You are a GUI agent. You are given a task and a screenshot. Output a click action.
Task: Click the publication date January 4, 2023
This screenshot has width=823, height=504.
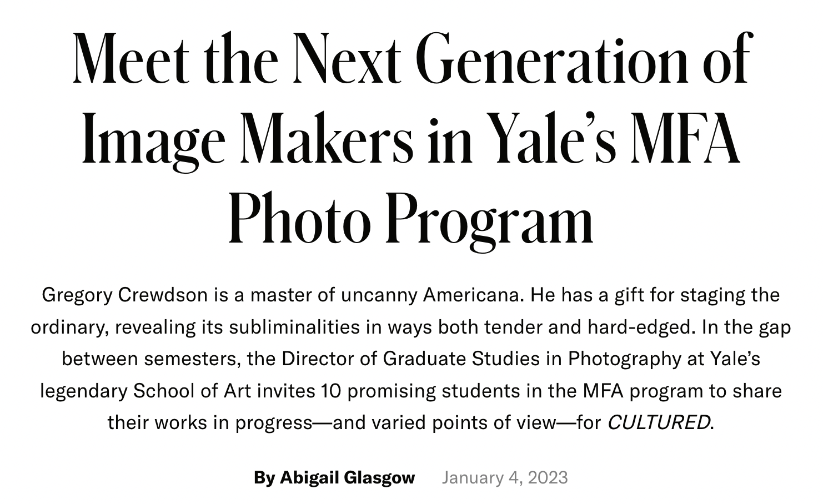coord(505,477)
